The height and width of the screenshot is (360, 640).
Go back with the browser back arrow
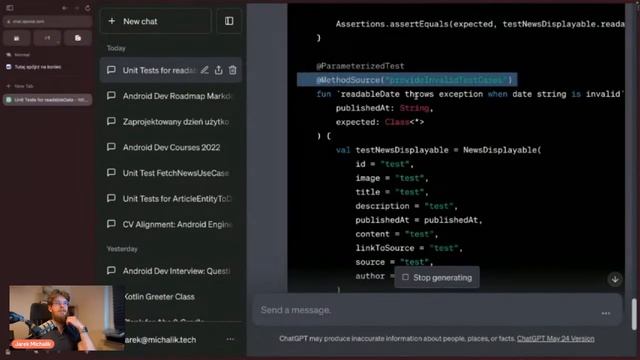click(x=64, y=8)
